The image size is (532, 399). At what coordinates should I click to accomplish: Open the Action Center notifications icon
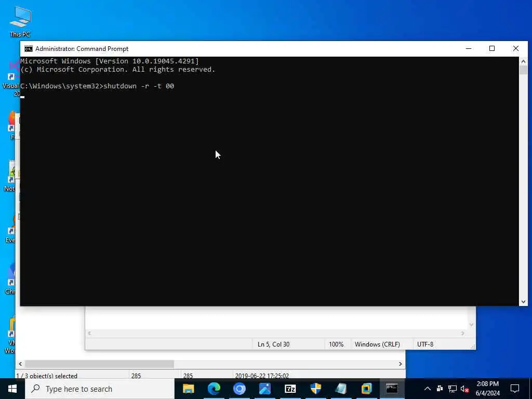tap(515, 389)
